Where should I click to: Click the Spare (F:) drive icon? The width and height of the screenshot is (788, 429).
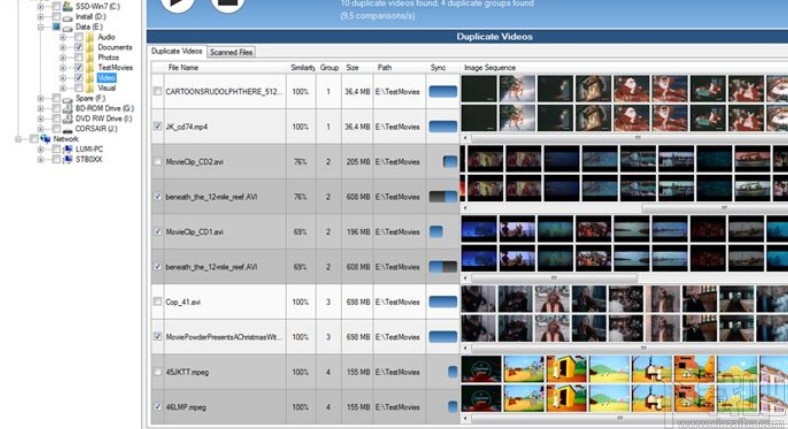click(67, 98)
